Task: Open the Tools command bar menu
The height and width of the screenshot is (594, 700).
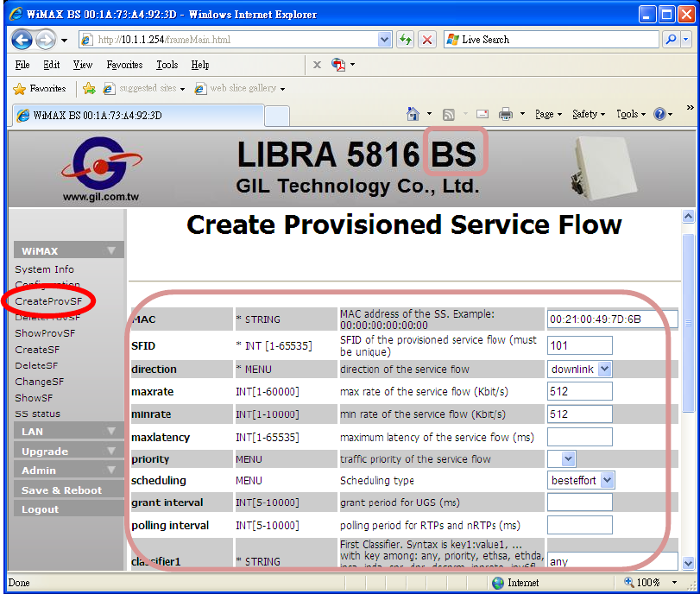Action: click(631, 114)
